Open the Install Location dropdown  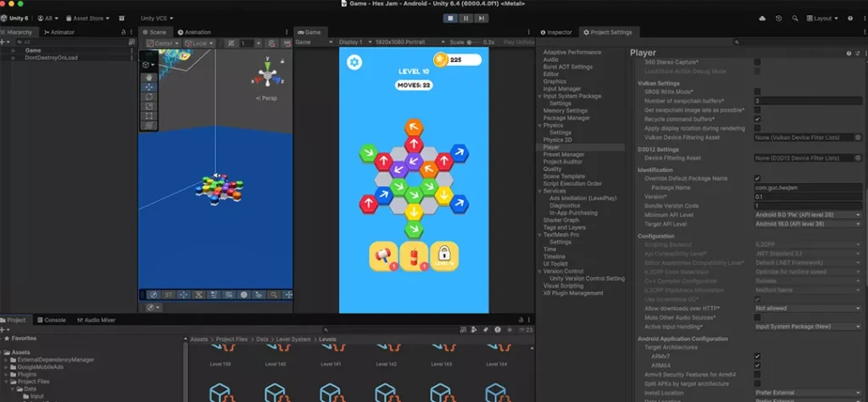click(808, 393)
